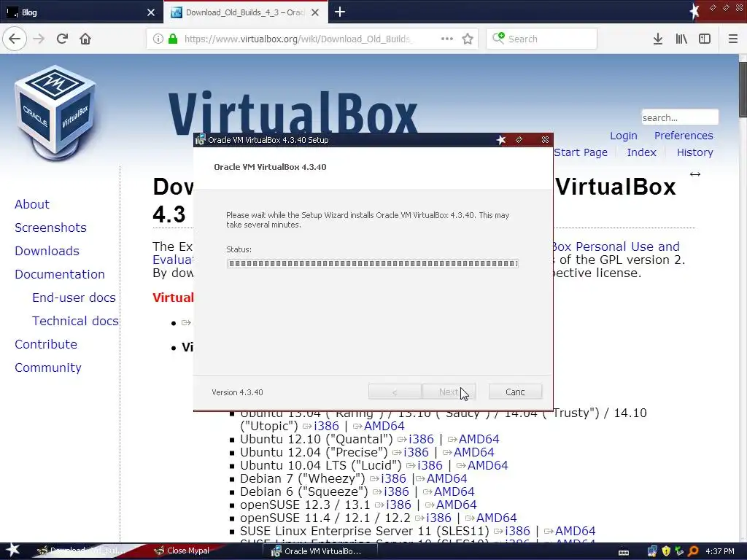Reload the page with the refresh icon

click(62, 39)
